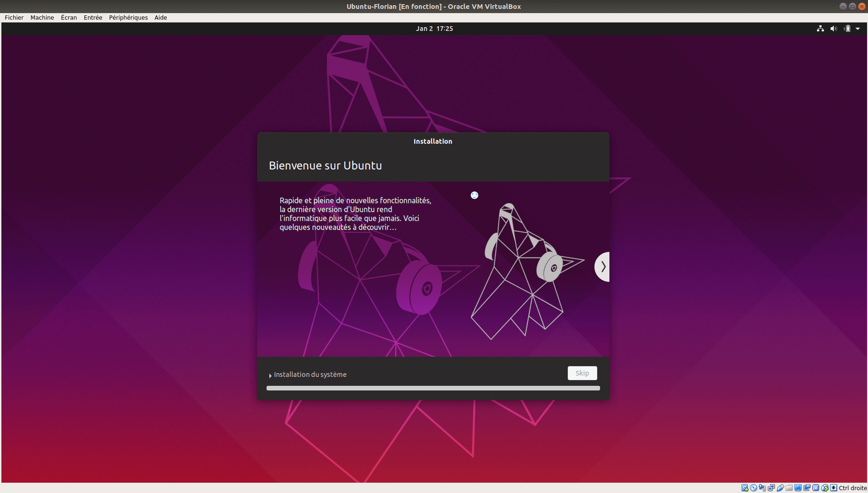
Task: Click the hard disk activity status icon
Action: pos(745,488)
